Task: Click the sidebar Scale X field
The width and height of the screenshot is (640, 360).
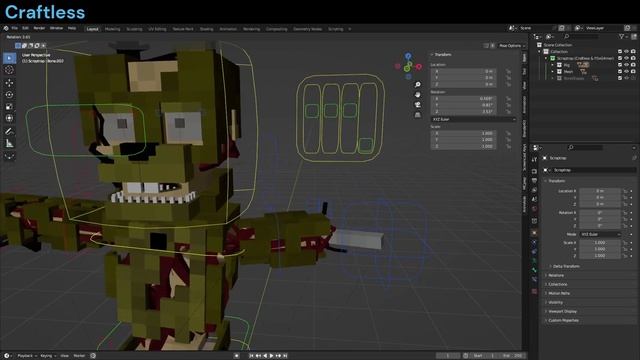Action: (464, 133)
